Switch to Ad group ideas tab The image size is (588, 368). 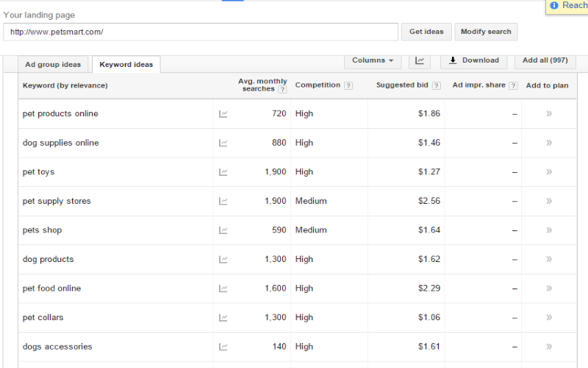pyautogui.click(x=53, y=65)
